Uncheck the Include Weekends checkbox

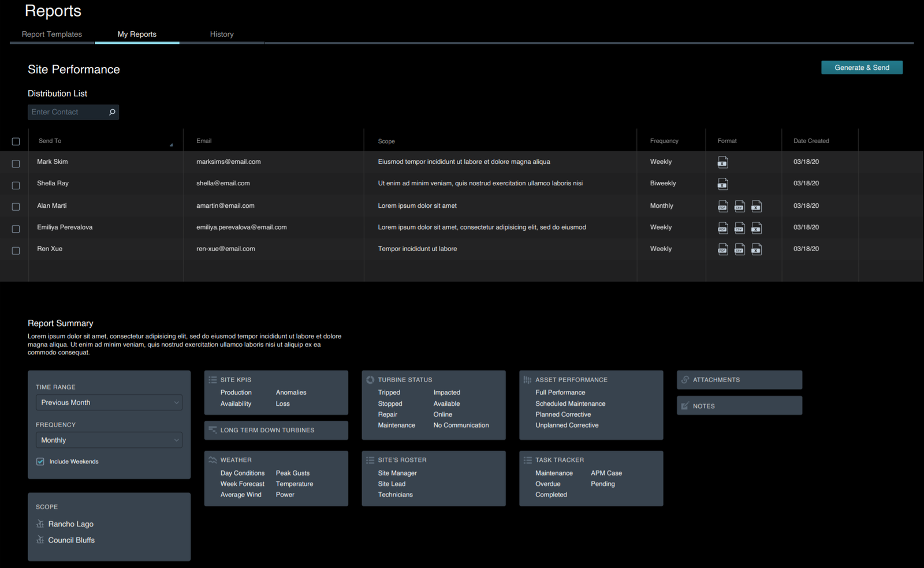pyautogui.click(x=40, y=461)
